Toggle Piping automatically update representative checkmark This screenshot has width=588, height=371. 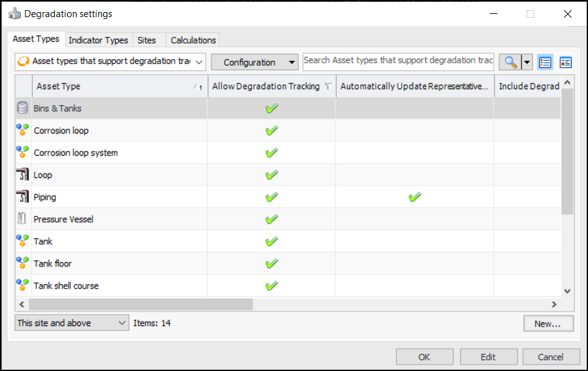[x=415, y=197]
